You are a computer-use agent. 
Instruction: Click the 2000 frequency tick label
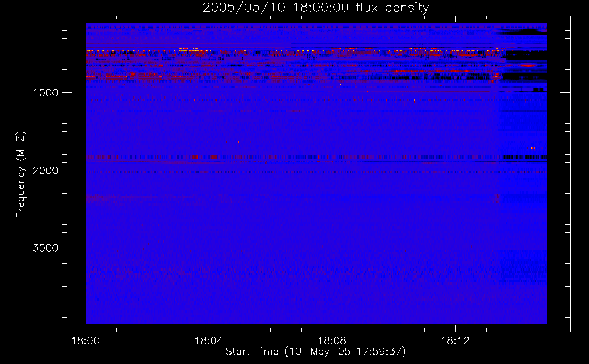(46, 170)
